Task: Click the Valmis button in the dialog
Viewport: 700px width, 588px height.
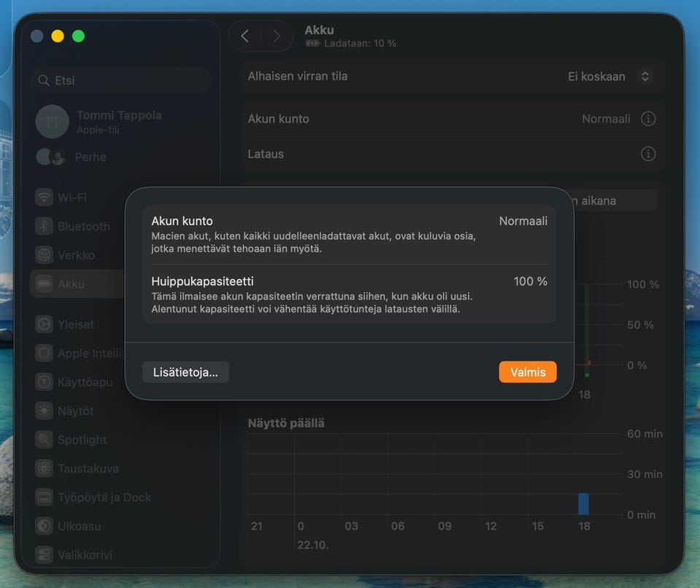Action: pos(528,372)
